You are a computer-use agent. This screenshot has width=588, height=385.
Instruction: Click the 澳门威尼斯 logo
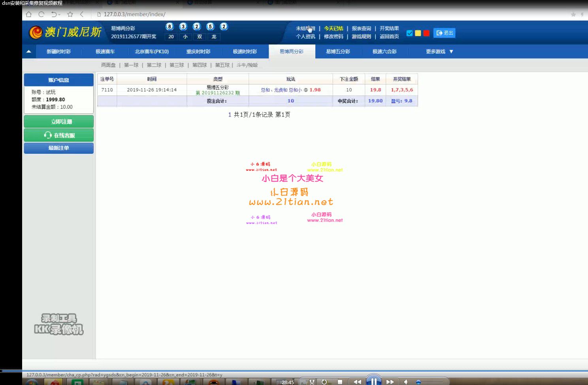coord(66,32)
